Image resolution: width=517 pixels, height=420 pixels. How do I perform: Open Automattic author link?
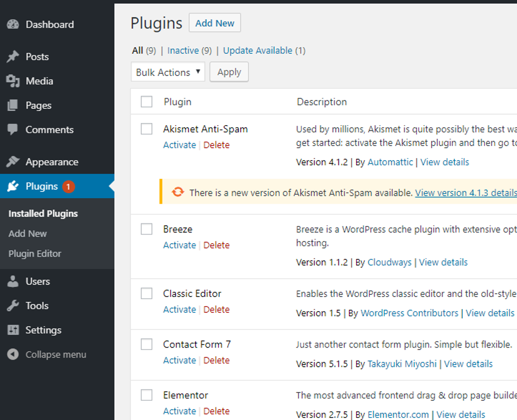click(x=390, y=162)
